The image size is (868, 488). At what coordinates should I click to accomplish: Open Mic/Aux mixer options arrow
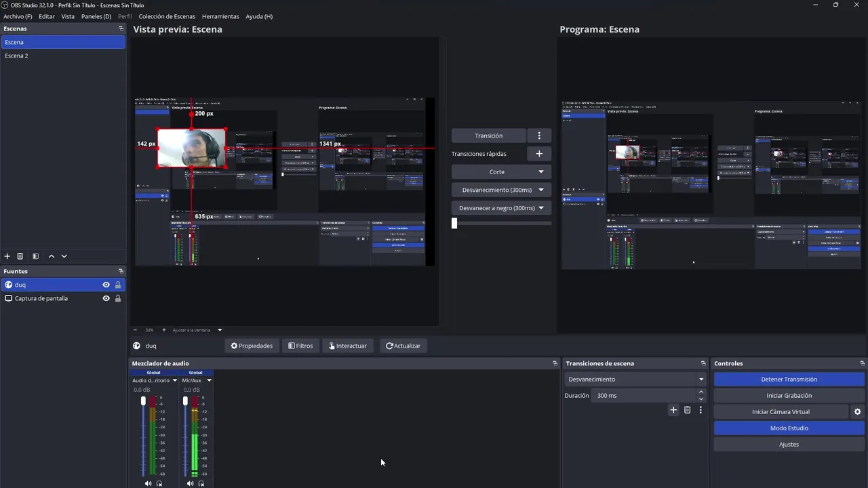point(209,380)
